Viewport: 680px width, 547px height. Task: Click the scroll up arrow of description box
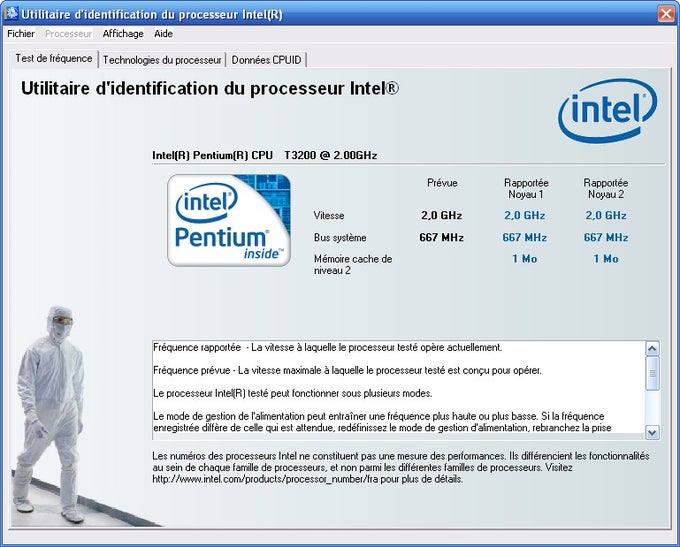(x=652, y=348)
